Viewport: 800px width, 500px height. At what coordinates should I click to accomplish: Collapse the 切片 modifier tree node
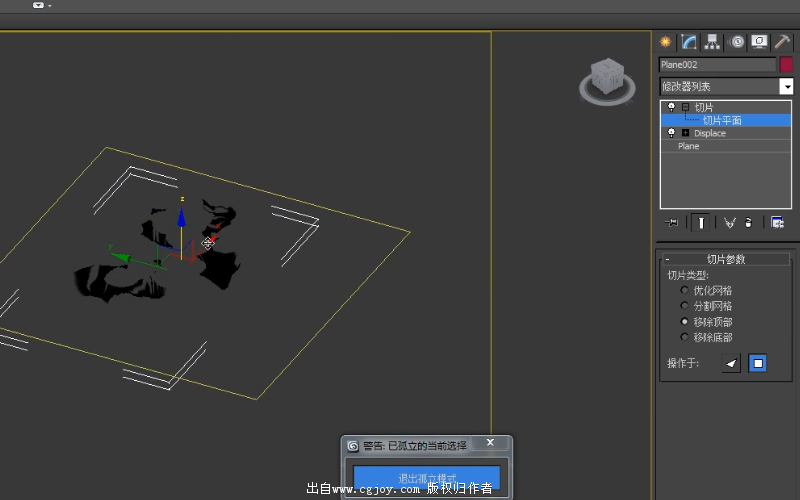coord(685,107)
